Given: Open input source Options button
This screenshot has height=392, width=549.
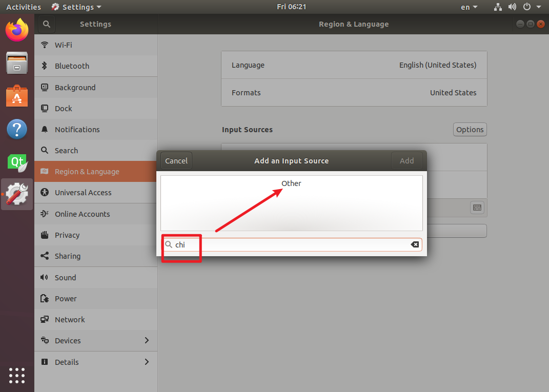Looking at the screenshot, I should [x=470, y=130].
